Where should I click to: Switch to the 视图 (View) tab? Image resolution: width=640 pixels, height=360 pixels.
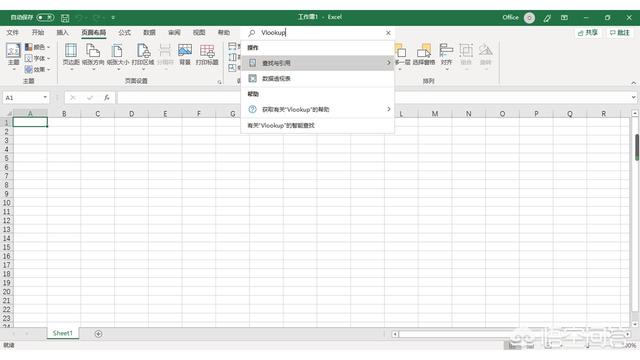(x=199, y=32)
